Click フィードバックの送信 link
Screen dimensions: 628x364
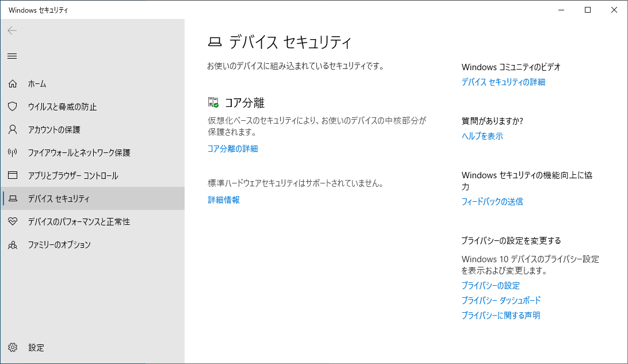click(x=492, y=202)
